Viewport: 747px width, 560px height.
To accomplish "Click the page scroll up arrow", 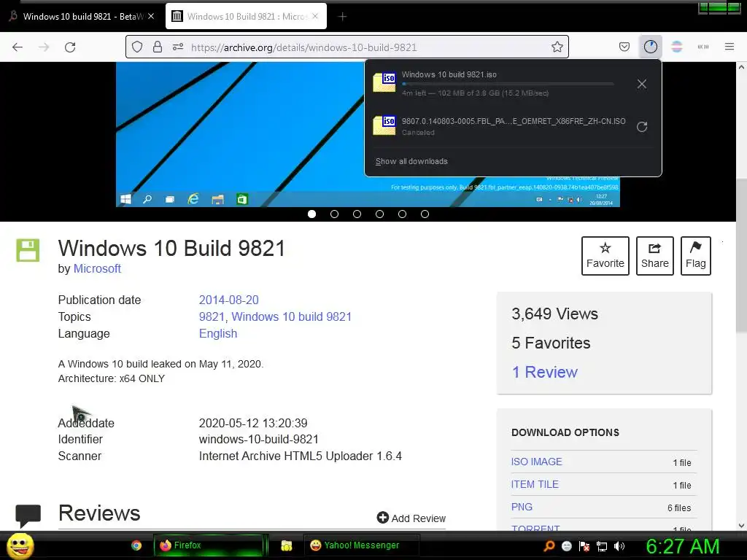I will coord(741,67).
